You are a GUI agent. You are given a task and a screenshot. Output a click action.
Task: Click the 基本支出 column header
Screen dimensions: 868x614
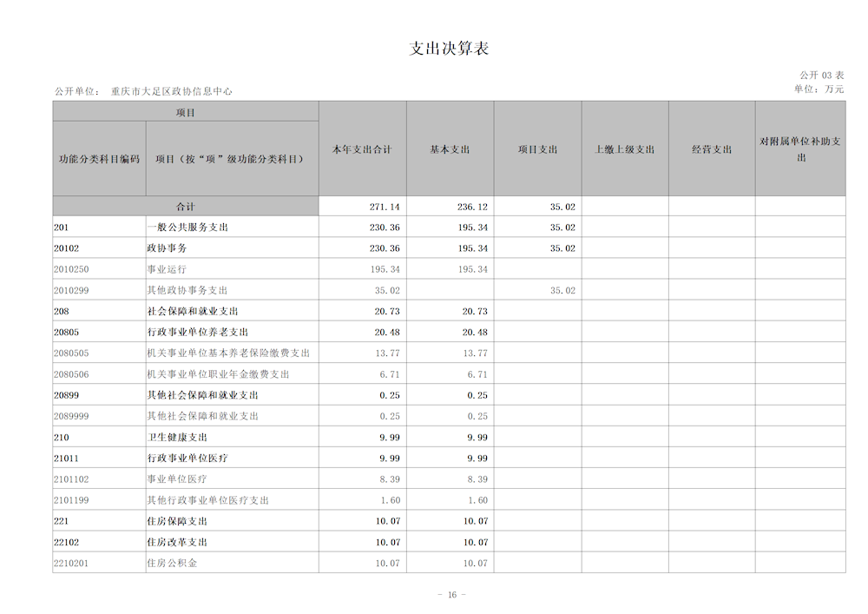pyautogui.click(x=450, y=149)
